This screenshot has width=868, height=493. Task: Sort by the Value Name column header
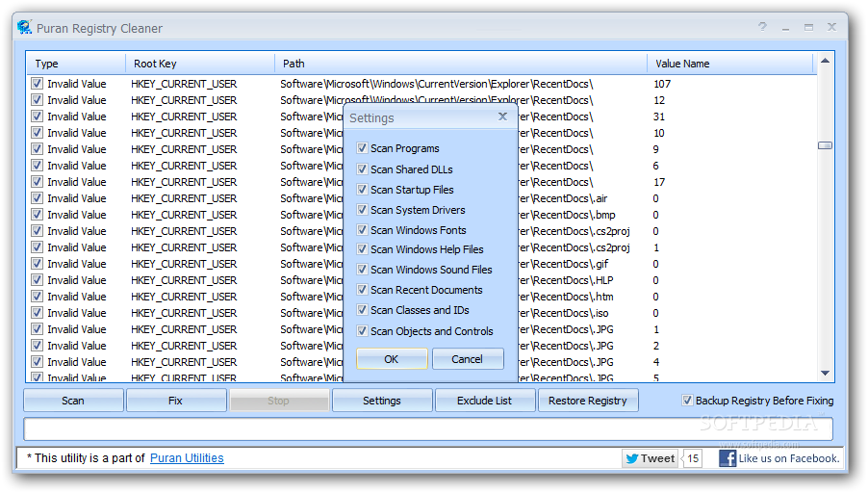(730, 64)
